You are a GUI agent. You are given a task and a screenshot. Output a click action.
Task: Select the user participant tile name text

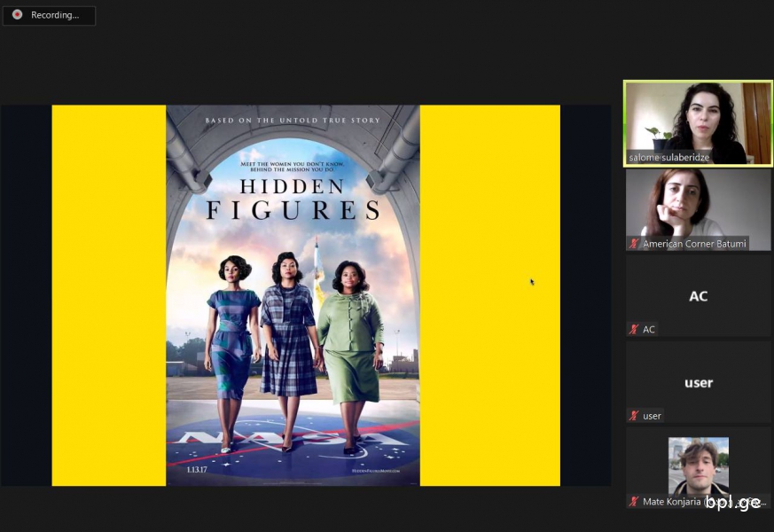(x=699, y=382)
